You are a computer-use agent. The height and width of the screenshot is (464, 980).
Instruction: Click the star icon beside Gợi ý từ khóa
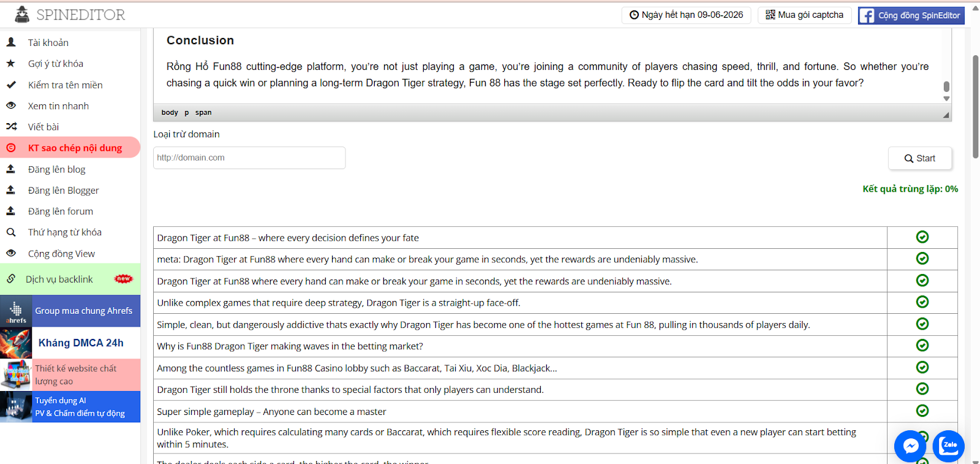[x=11, y=63]
